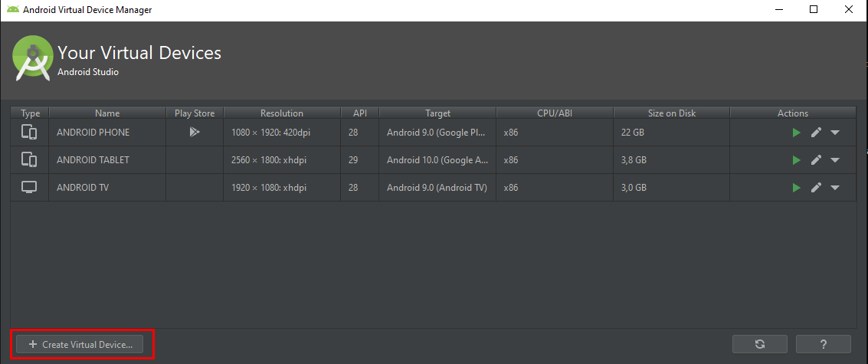Click the refresh devices icon button
The image size is (868, 364).
point(759,345)
